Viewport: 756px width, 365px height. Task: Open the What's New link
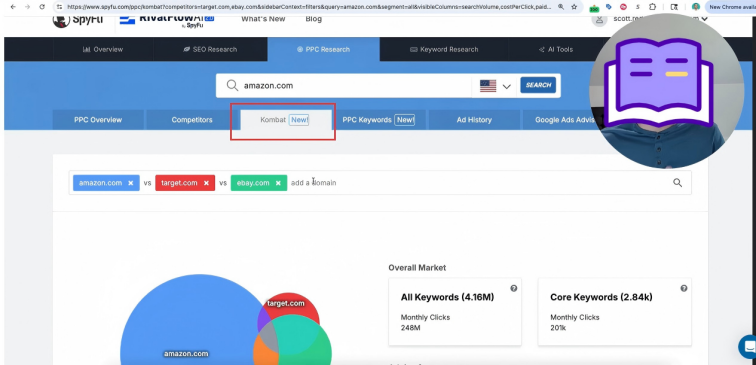tap(263, 19)
